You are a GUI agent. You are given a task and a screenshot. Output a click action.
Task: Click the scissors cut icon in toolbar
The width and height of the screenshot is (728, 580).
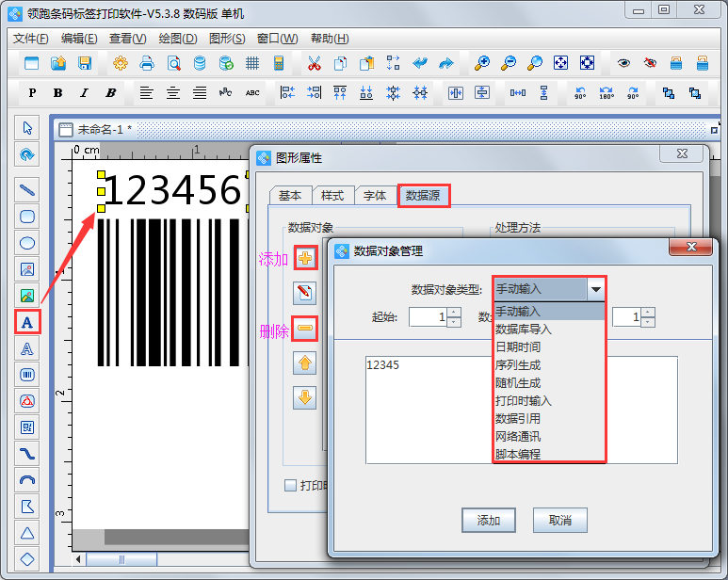tap(314, 63)
